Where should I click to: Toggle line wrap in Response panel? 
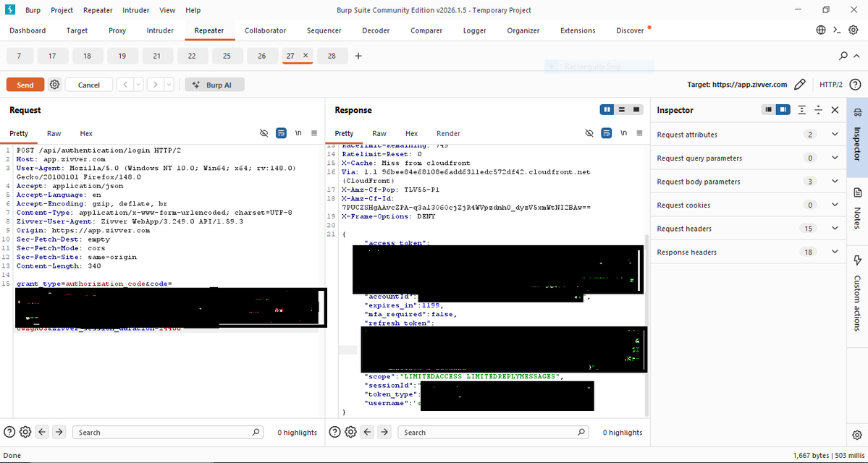pos(607,133)
